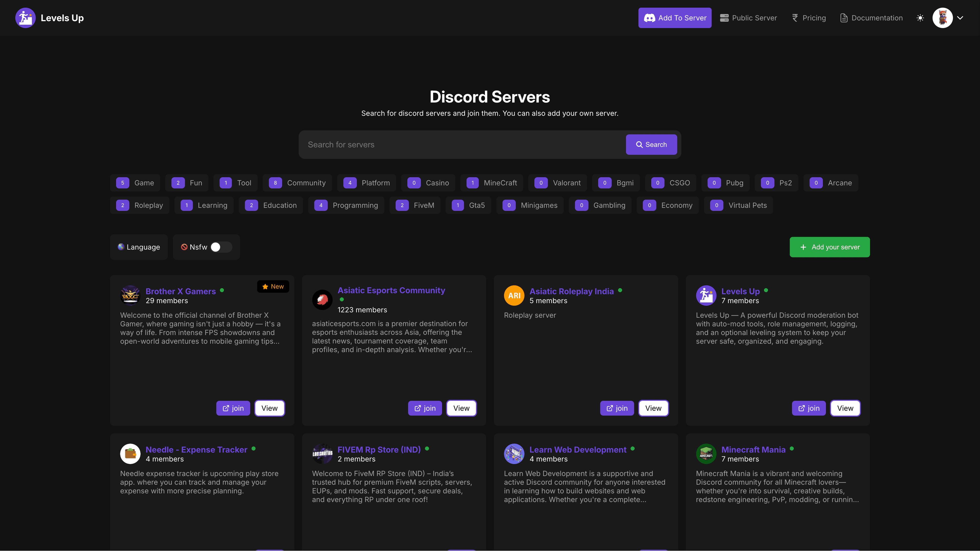
Task: View Asiatic Roleplay India server
Action: coord(653,408)
